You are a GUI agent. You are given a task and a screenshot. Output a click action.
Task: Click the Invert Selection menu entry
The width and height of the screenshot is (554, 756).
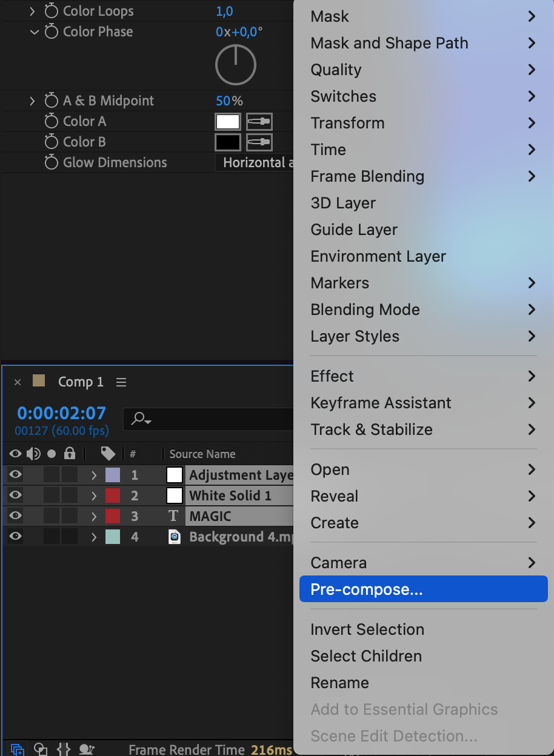coord(367,629)
